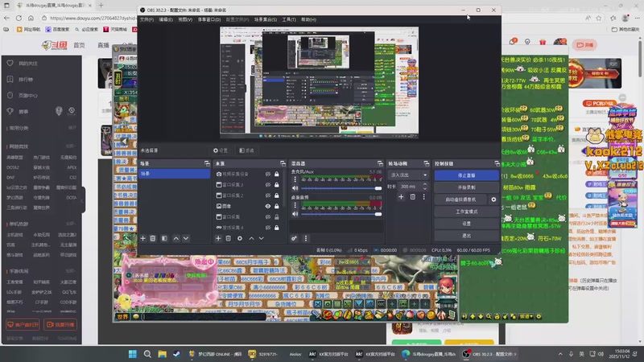Toggle visibility of 视频采集设备 source
Viewport: 644px width, 362px height.
click(268, 174)
